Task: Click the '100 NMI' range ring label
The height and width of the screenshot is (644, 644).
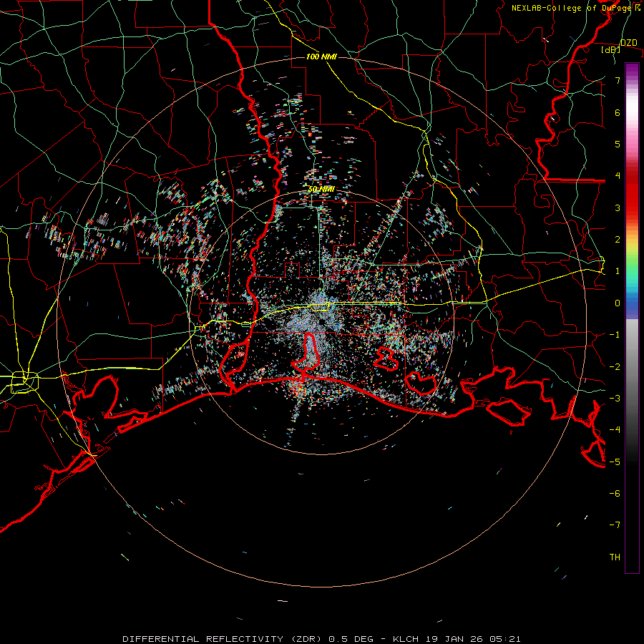Action: 321,57
